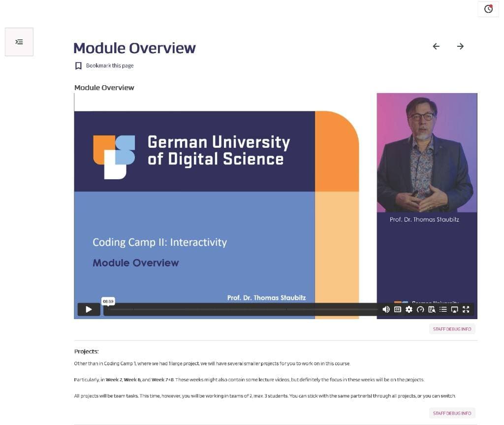This screenshot has width=504, height=425.
Task: Click the presenter video of Prof. Staubitz
Action: coord(427,153)
